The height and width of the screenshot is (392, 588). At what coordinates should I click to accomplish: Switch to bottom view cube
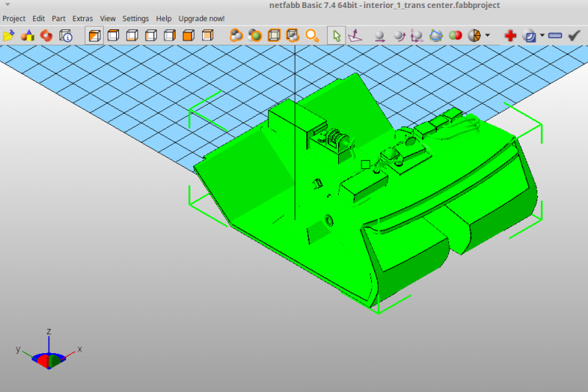(132, 35)
